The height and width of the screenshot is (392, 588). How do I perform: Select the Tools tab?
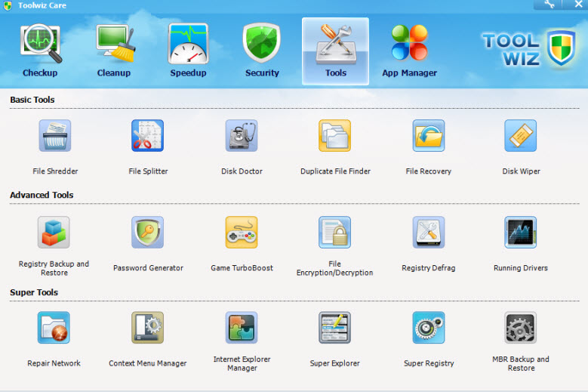[335, 51]
